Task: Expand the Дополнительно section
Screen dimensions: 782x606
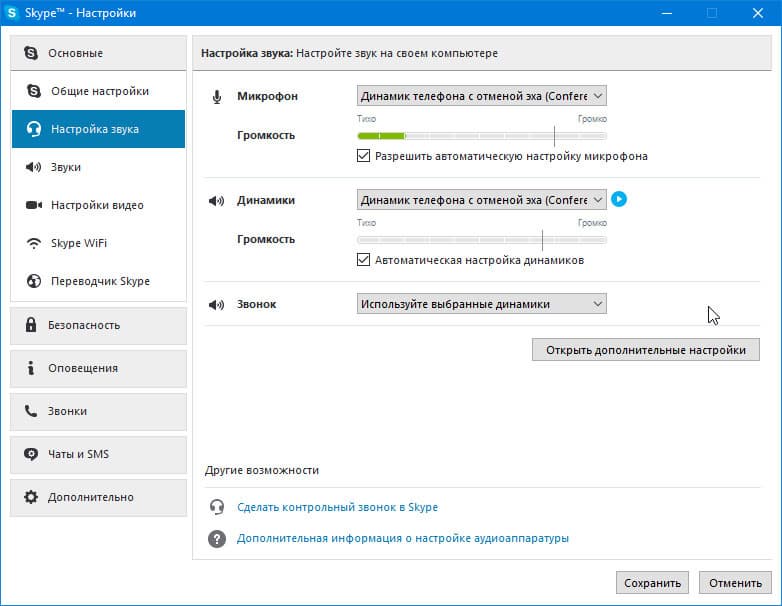Action: click(x=98, y=497)
